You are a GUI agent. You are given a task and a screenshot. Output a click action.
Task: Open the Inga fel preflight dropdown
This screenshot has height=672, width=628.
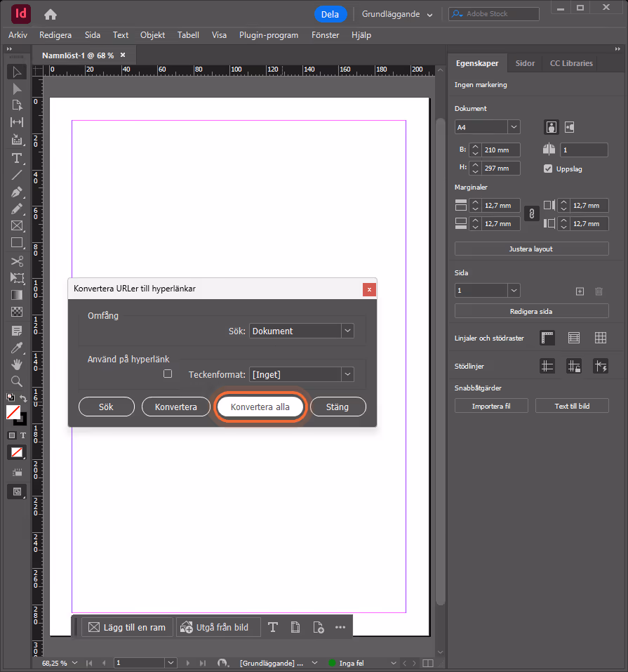[x=393, y=663]
